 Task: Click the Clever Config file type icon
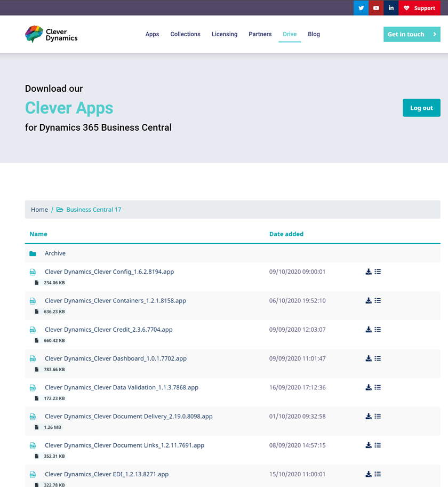[33, 272]
